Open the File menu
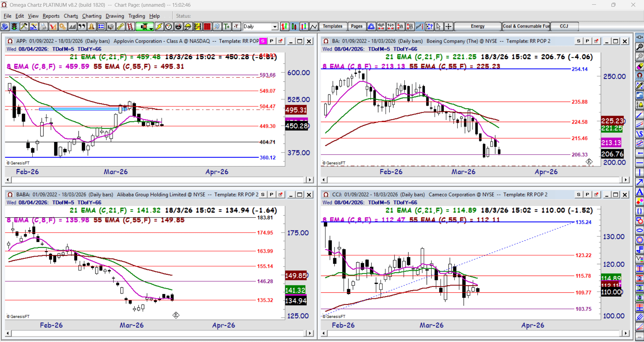This screenshot has height=342, width=644. click(7, 16)
